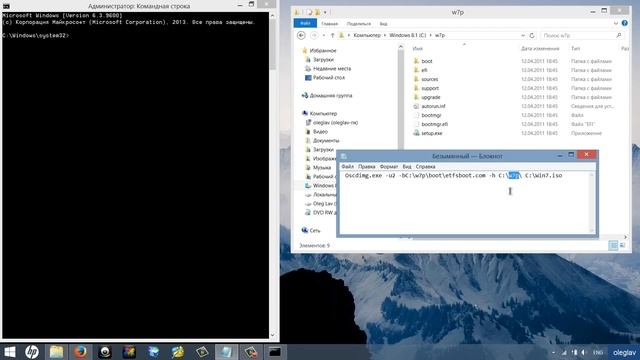Open File Explorer from the taskbar
The width and height of the screenshot is (640, 360).
[x=56, y=352]
